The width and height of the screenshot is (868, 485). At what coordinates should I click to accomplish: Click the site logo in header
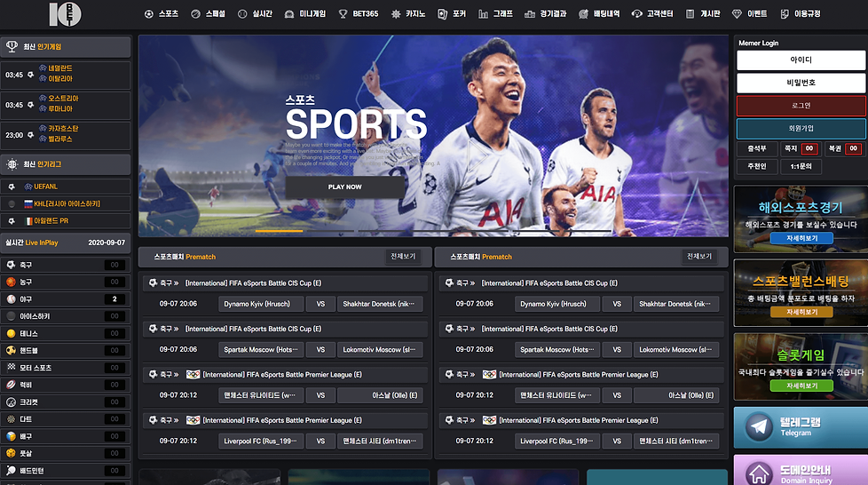(x=66, y=14)
